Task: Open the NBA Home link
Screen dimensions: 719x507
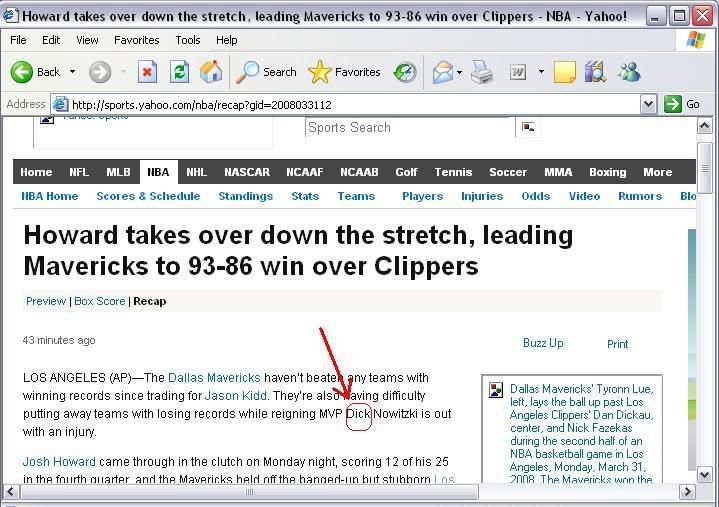Action: coord(50,196)
